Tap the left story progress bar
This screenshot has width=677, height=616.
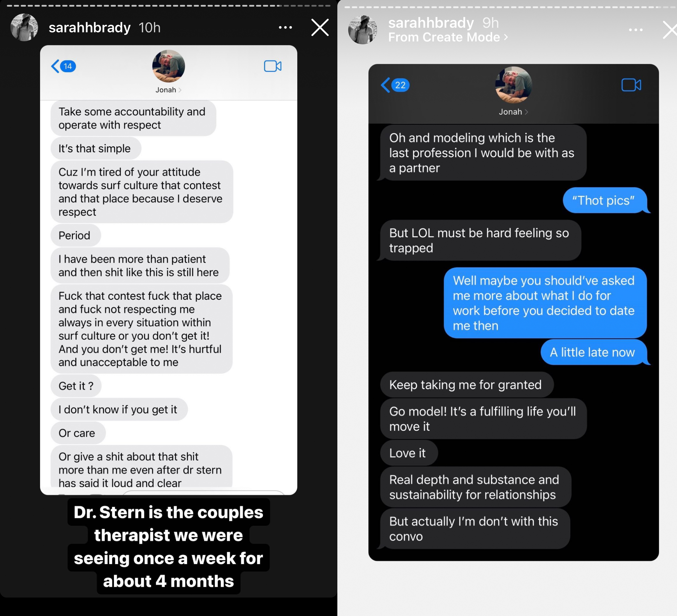pyautogui.click(x=169, y=6)
